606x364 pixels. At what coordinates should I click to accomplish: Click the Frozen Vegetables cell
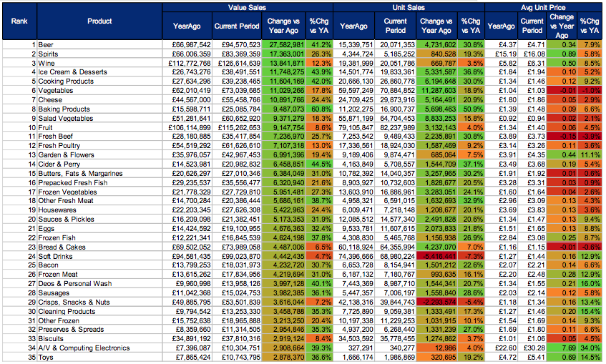click(99, 192)
